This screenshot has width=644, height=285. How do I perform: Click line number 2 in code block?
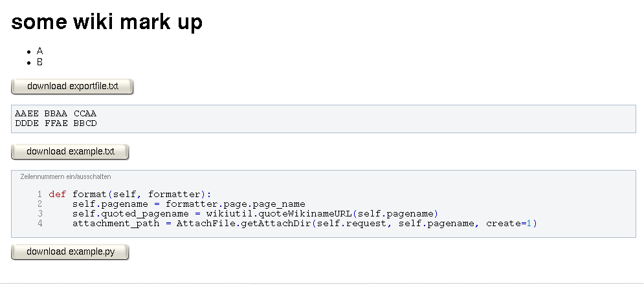[39, 204]
